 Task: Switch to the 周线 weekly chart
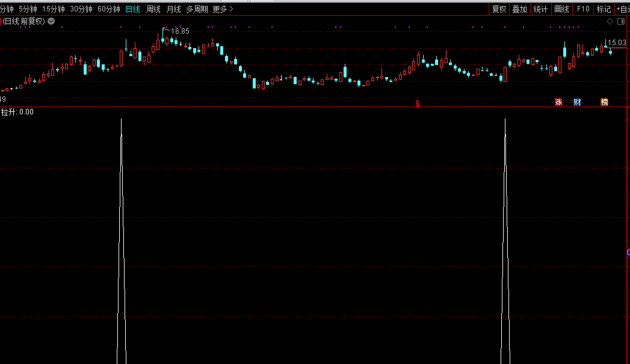[153, 9]
